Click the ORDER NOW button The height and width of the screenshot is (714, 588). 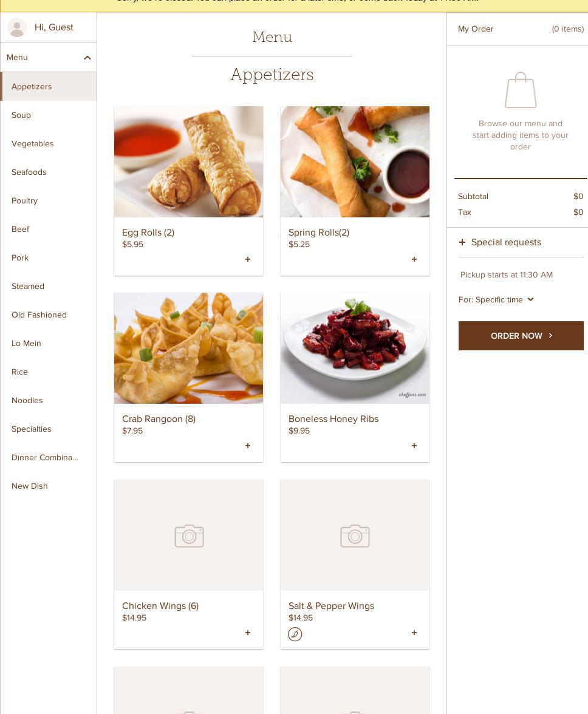[521, 336]
